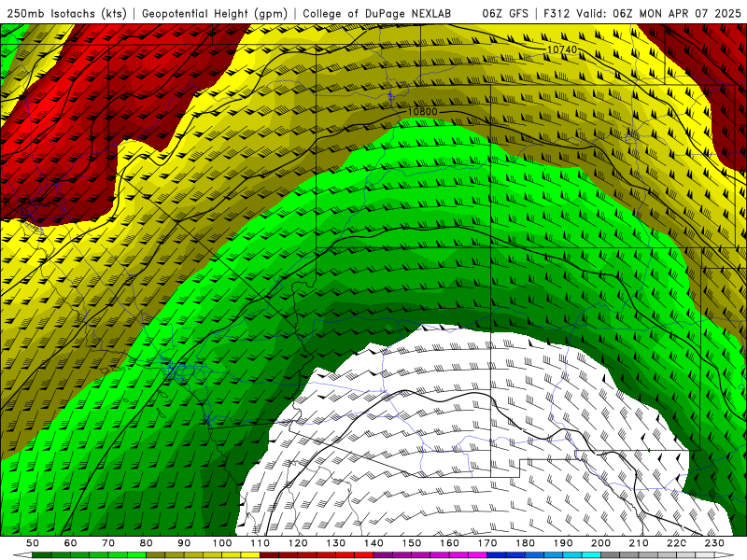Click the 'Valid: 06Z MON APR 07 2025' text
This screenshot has width=747, height=560.
[659, 14]
